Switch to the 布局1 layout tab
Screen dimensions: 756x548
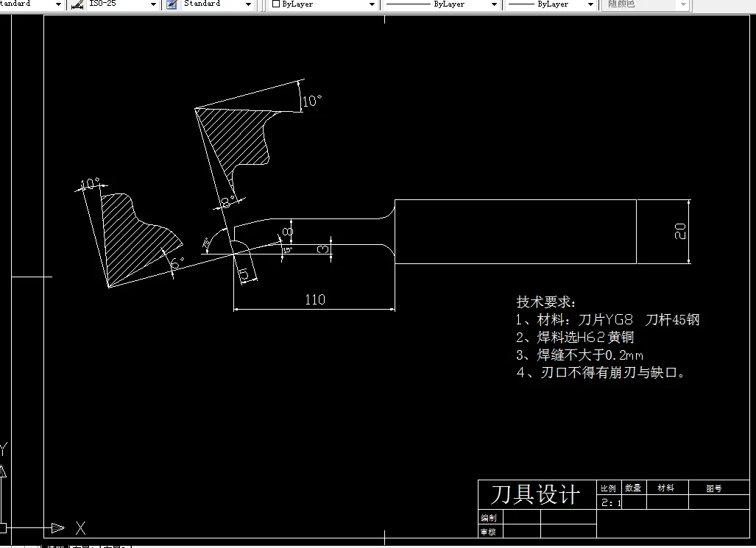[x=85, y=545]
